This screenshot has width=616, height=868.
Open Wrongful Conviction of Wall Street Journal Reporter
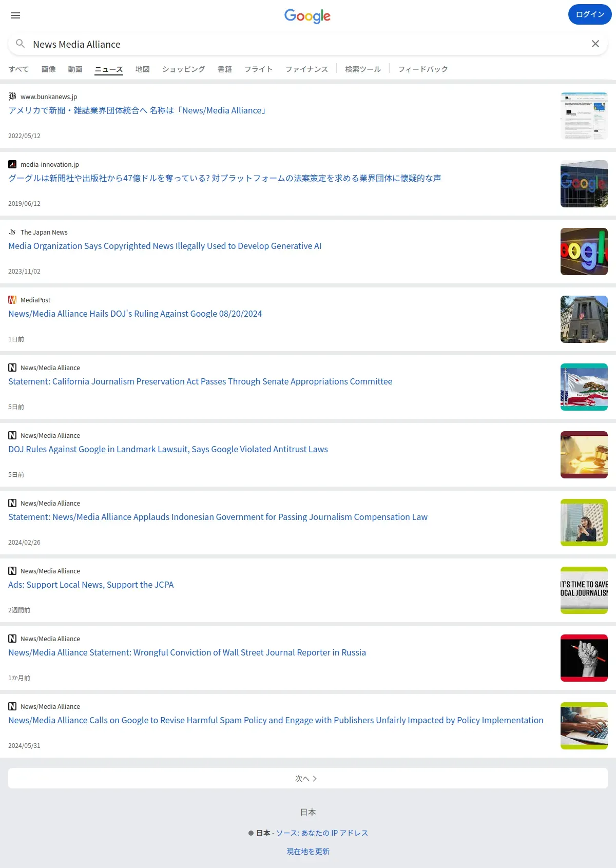pyautogui.click(x=187, y=652)
